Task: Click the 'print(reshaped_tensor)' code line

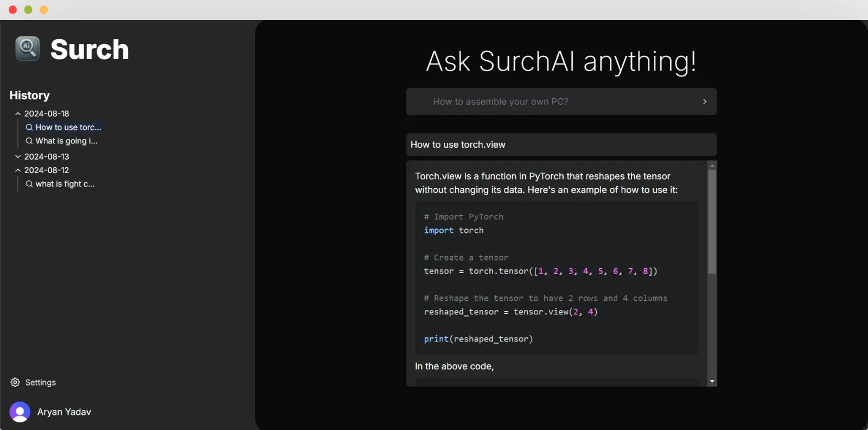Action: 478,339
